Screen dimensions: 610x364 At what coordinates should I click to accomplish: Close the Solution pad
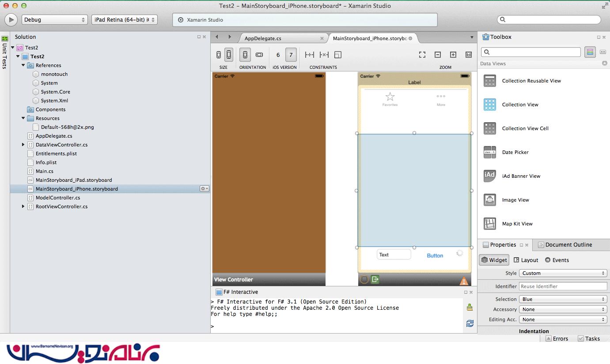[204, 37]
